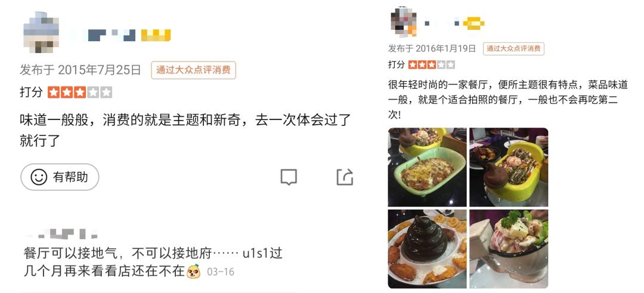
Task: Click the comment speech bubble icon
Action: pyautogui.click(x=289, y=177)
